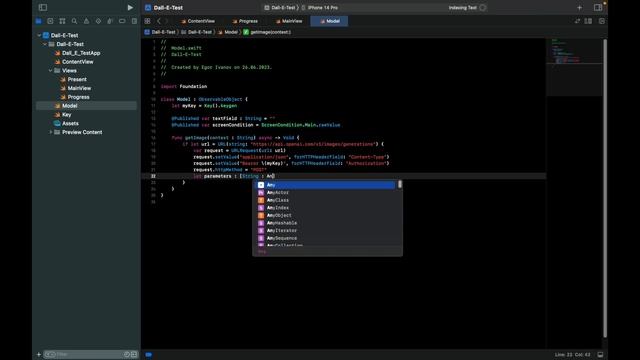Go forward in editor history
This screenshot has height=360, width=640.
pyautogui.click(x=167, y=21)
